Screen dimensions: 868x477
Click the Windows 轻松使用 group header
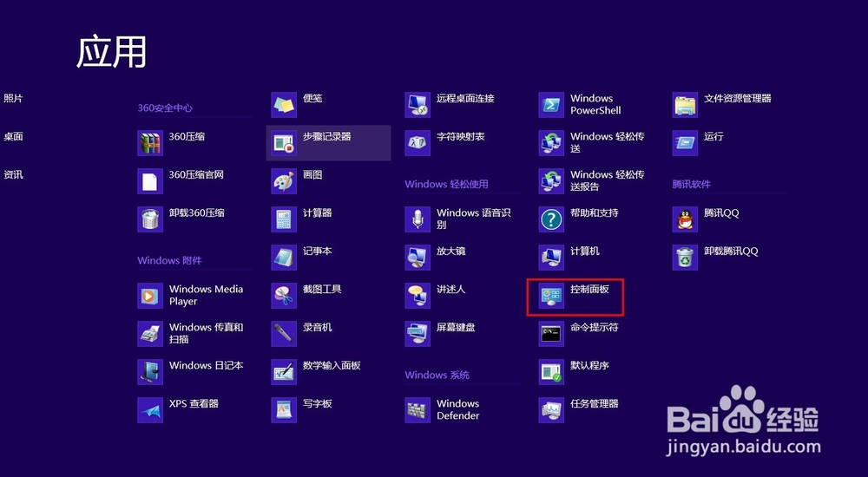pyautogui.click(x=447, y=184)
